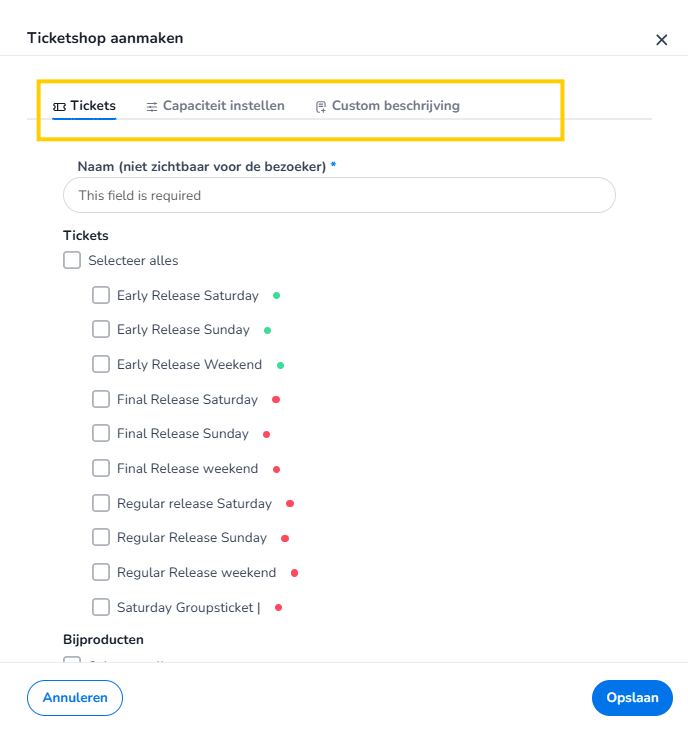Click the ticket icon on Tickets tab
The image size is (688, 740).
point(59,106)
